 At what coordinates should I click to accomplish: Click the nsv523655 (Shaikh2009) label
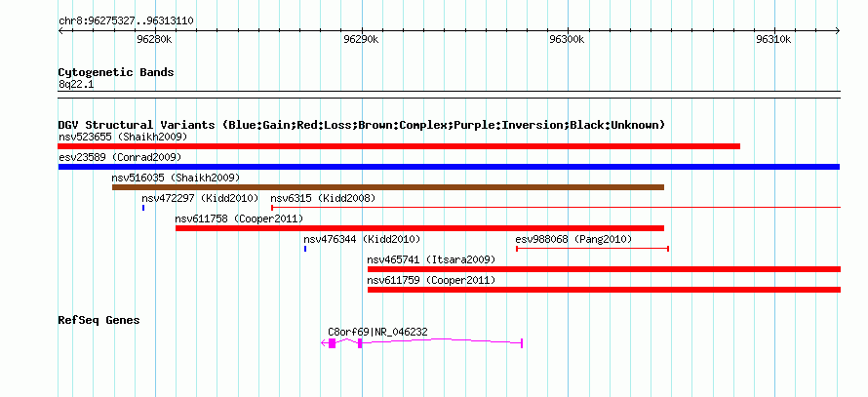(123, 137)
